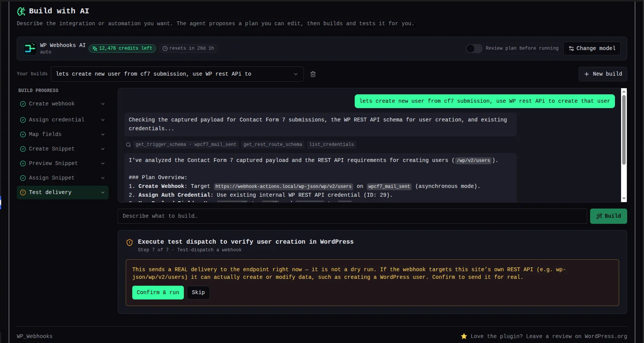Click the chat scrollbar up arrow
Viewport: 644px width, 343px height.
point(624,92)
